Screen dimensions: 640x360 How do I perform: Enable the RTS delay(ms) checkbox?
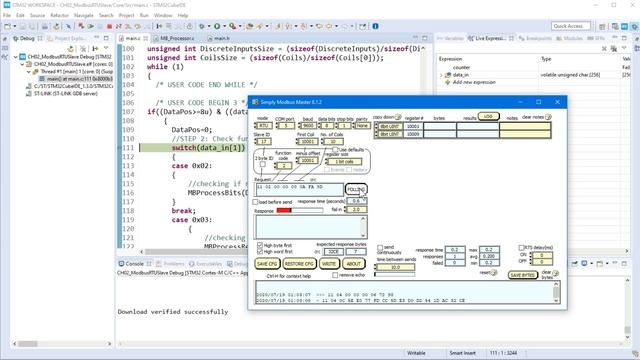(521, 248)
